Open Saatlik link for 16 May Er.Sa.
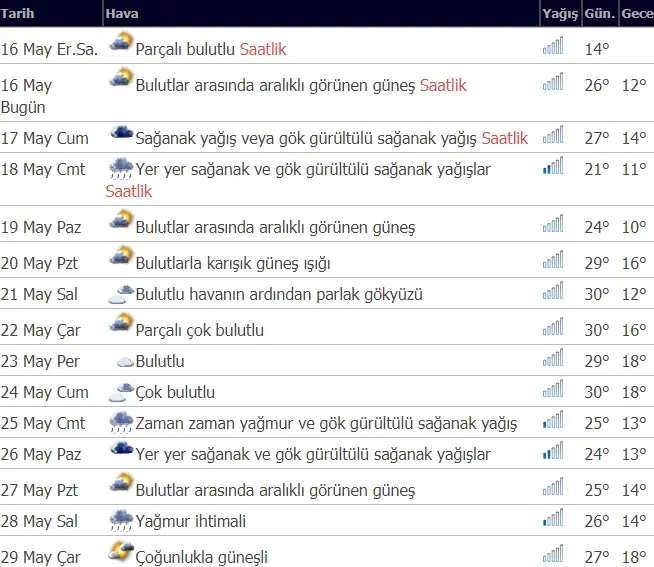 [263, 49]
